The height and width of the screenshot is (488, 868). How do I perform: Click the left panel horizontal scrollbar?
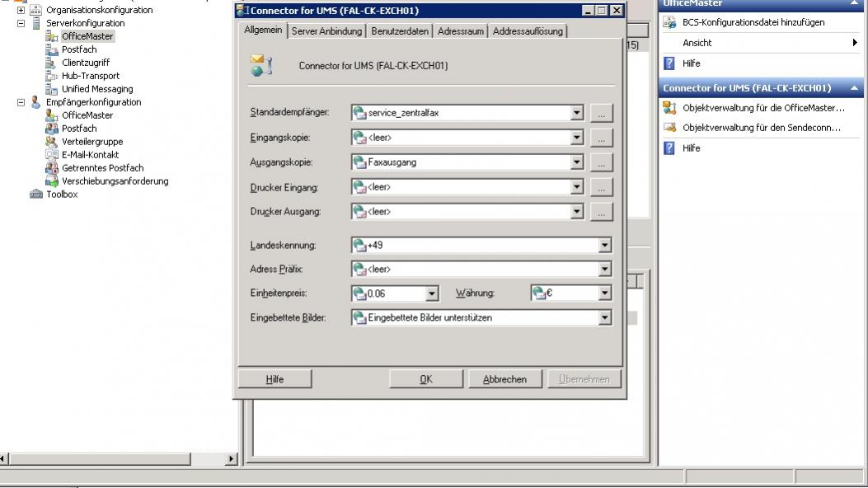pos(115,458)
